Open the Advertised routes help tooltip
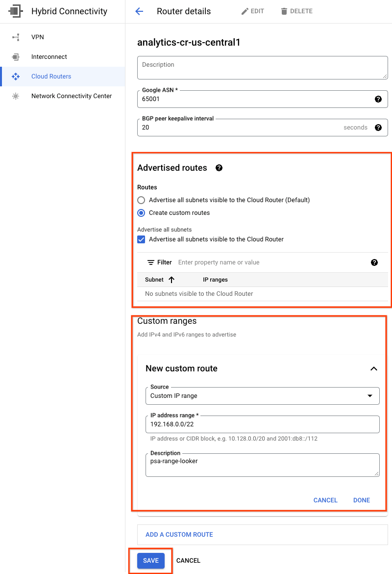The width and height of the screenshot is (392, 574). coord(219,168)
